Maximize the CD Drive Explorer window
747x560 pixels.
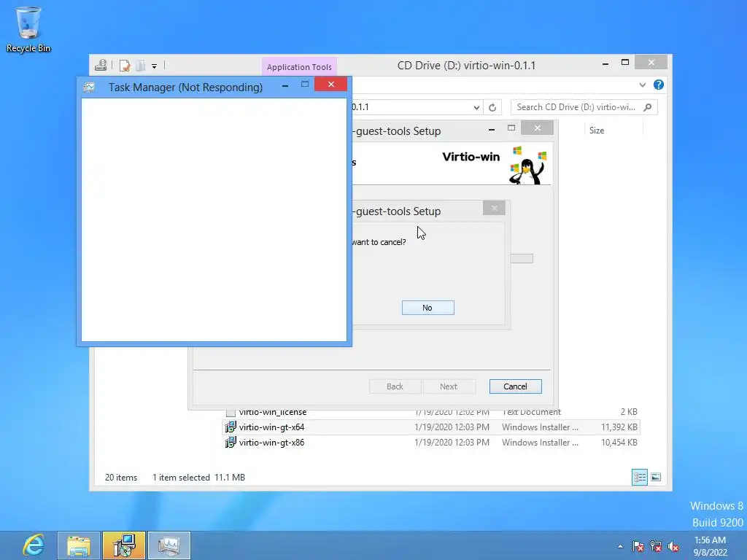pos(625,63)
